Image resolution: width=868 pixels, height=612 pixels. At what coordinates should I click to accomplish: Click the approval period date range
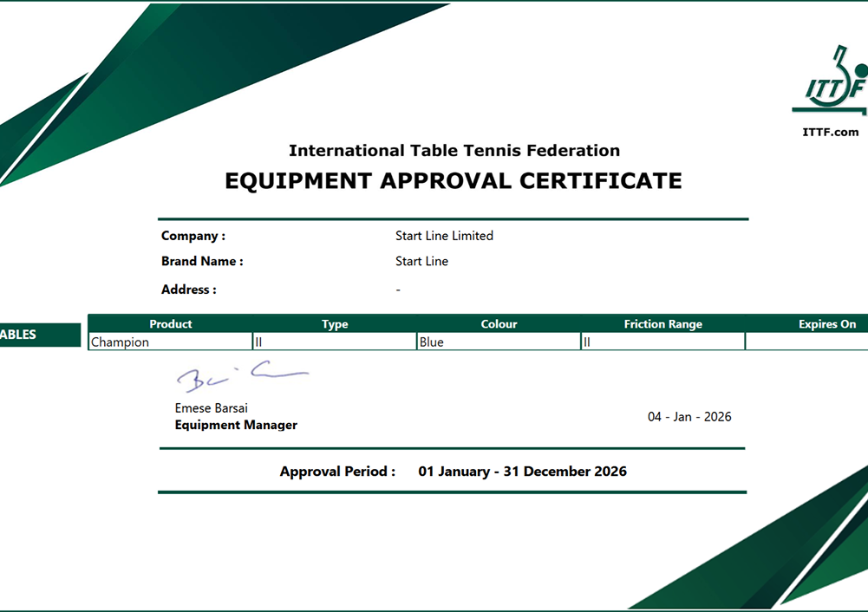(522, 472)
